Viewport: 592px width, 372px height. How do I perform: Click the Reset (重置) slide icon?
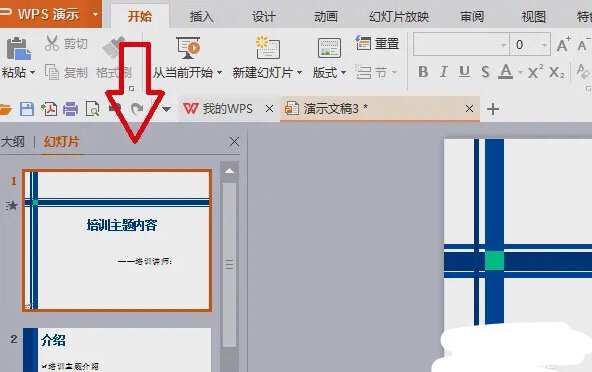(364, 43)
